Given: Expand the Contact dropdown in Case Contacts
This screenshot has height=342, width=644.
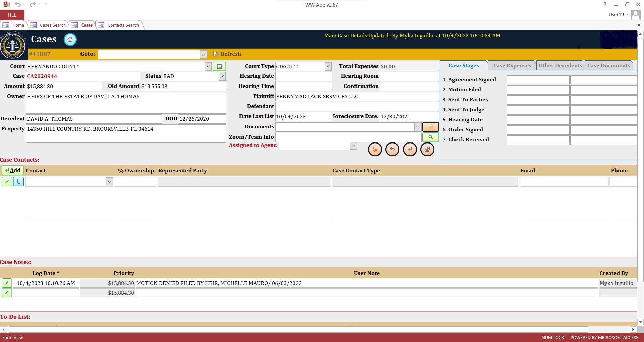Looking at the screenshot, I should (109, 182).
